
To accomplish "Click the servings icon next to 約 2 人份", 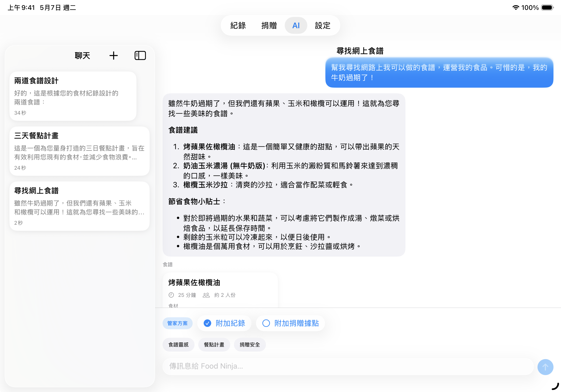I will 206,295.
